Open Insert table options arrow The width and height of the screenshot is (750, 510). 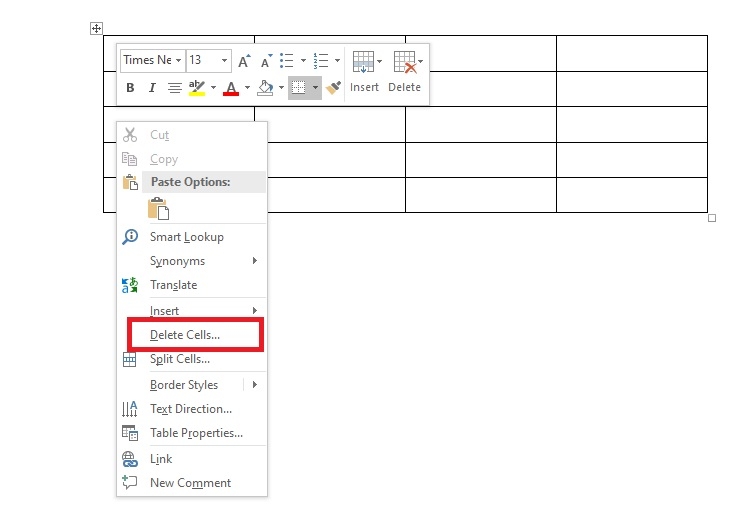(379, 61)
